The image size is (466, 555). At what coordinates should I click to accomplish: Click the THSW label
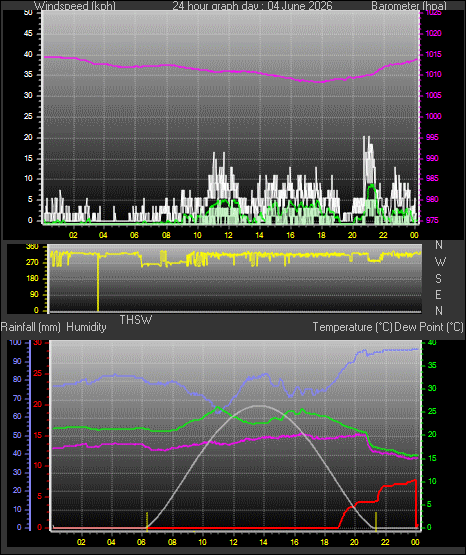(136, 320)
